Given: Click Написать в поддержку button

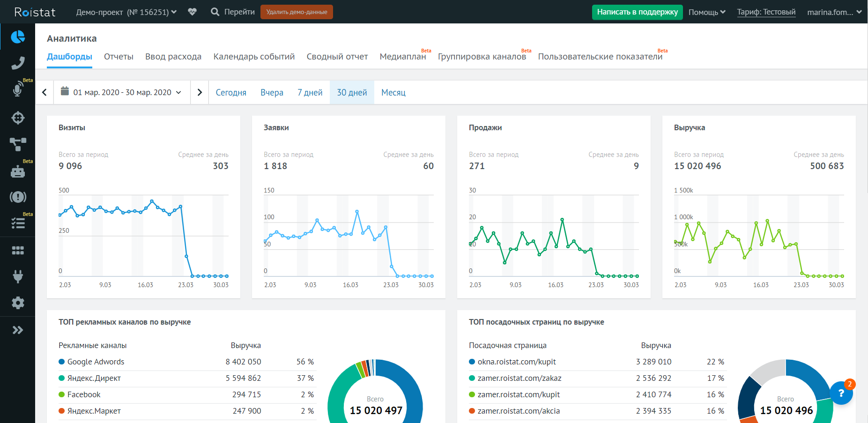Looking at the screenshot, I should point(637,12).
